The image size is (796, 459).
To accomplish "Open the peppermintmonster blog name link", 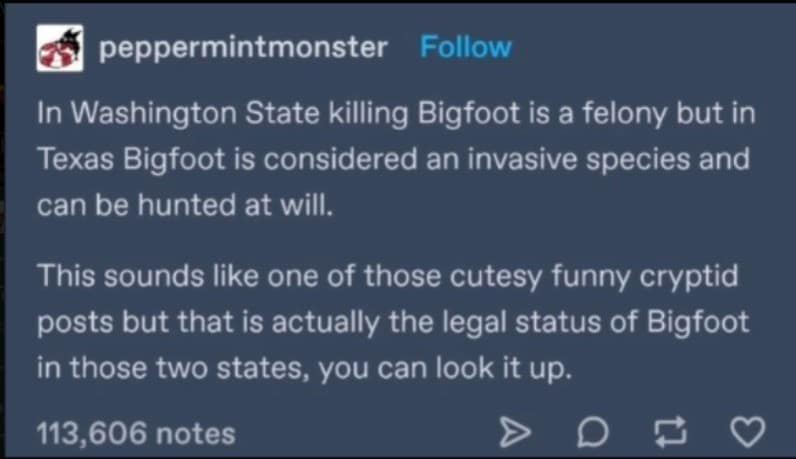I will 243,48.
